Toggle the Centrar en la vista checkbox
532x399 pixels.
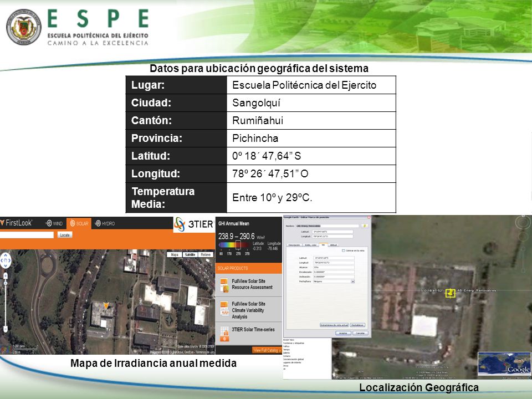tap(344, 250)
